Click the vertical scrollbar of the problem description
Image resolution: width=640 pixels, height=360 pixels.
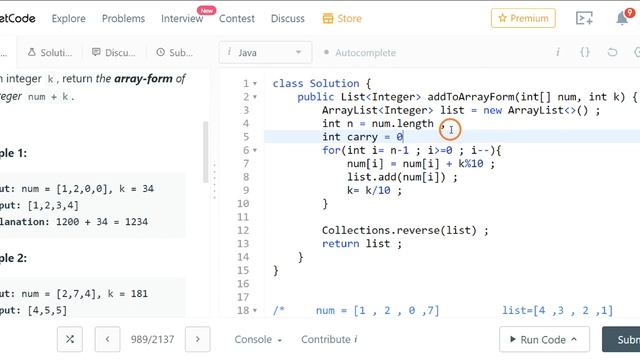(205, 152)
